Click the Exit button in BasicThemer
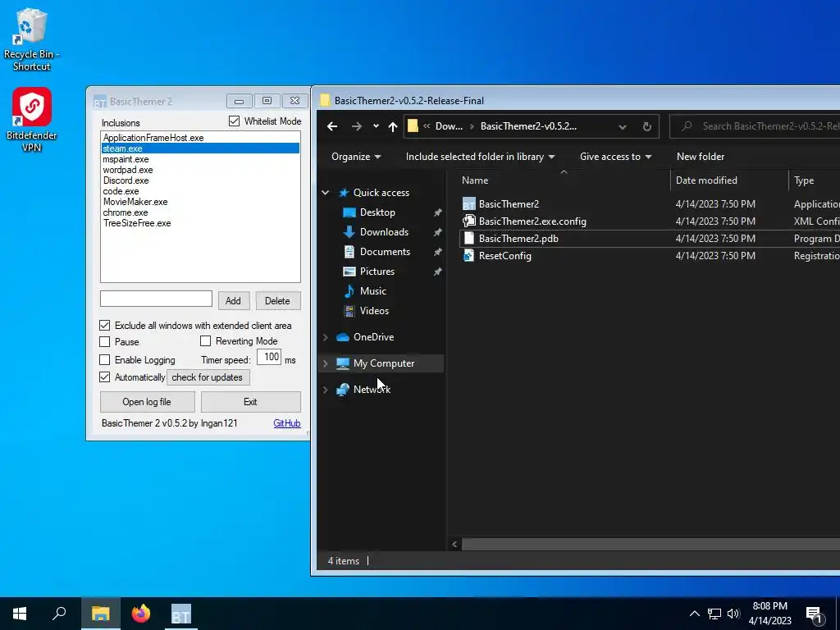Viewport: 840px width, 630px height. click(250, 402)
